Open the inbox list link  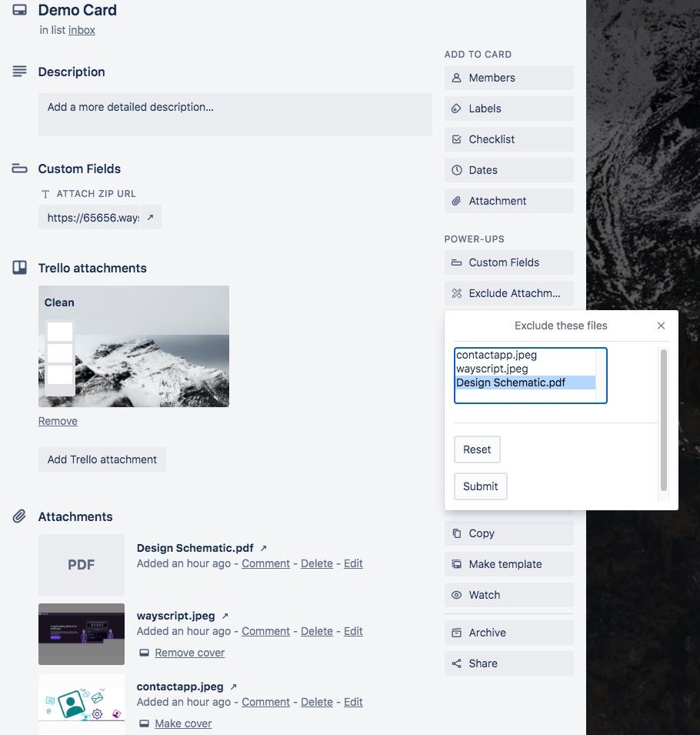82,30
